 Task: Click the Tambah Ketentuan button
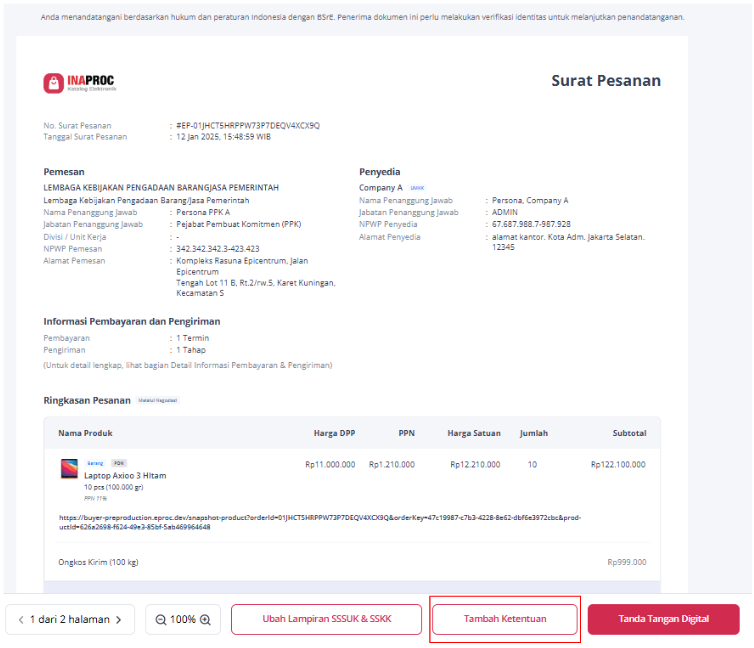point(505,619)
